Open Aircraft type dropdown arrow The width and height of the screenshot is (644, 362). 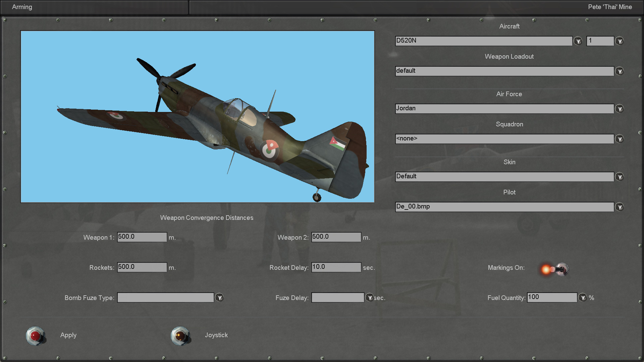[578, 41]
